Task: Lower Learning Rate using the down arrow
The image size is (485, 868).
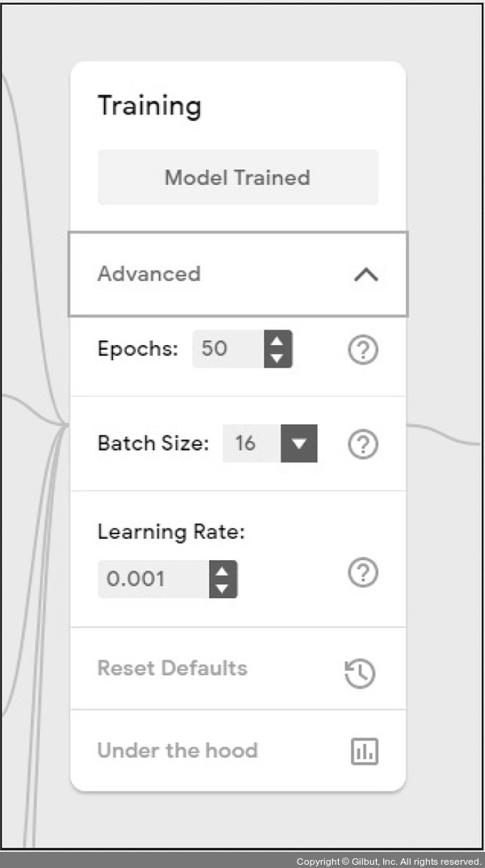Action: pyautogui.click(x=223, y=588)
